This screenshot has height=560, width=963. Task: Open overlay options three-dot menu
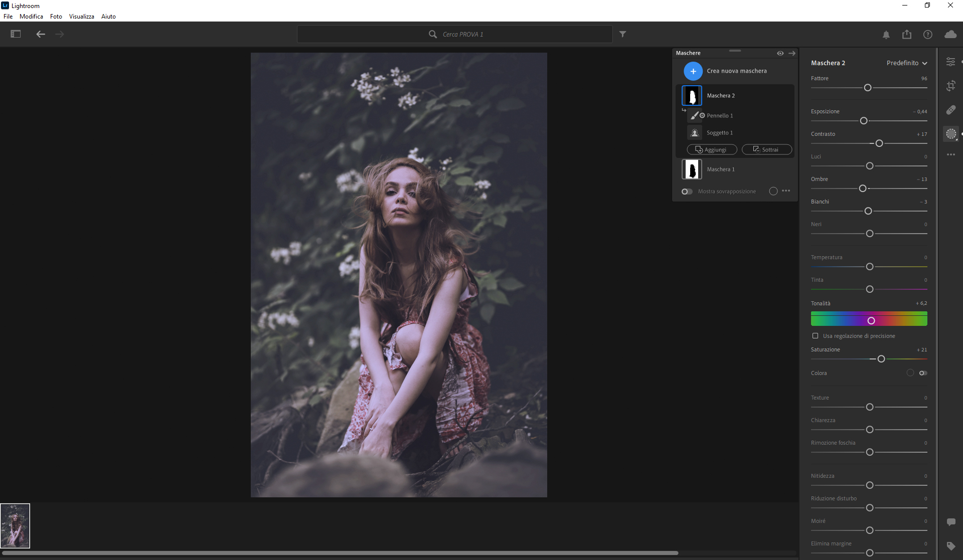click(786, 191)
